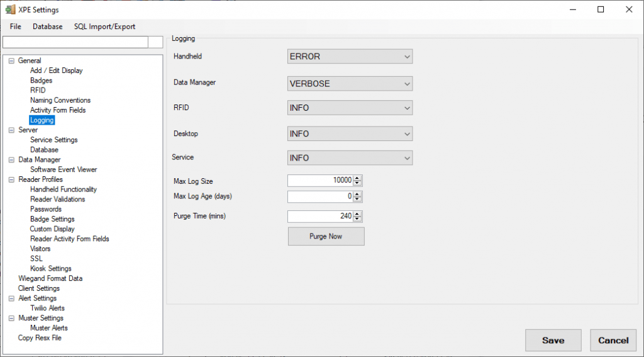The height and width of the screenshot is (357, 644).
Task: Select Kiosk Settings in the tree
Action: (51, 268)
